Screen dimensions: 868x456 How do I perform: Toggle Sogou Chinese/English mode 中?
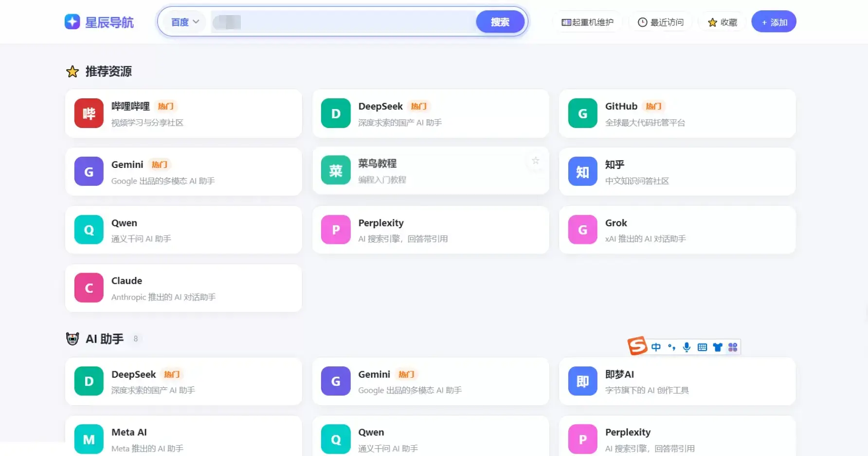point(656,347)
